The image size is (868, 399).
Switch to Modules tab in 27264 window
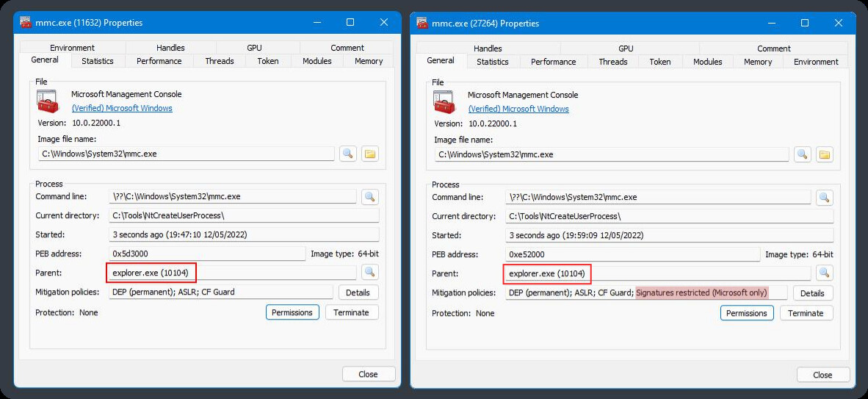[707, 62]
